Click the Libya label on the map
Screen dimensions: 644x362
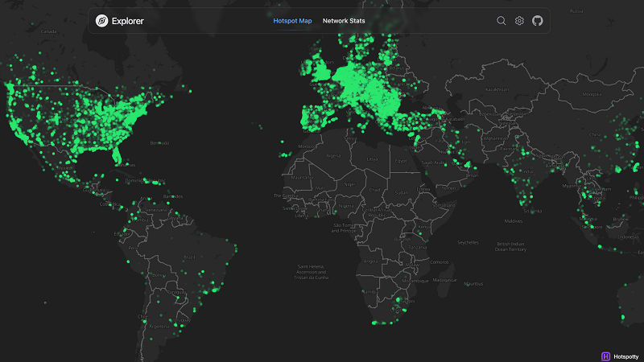click(371, 158)
